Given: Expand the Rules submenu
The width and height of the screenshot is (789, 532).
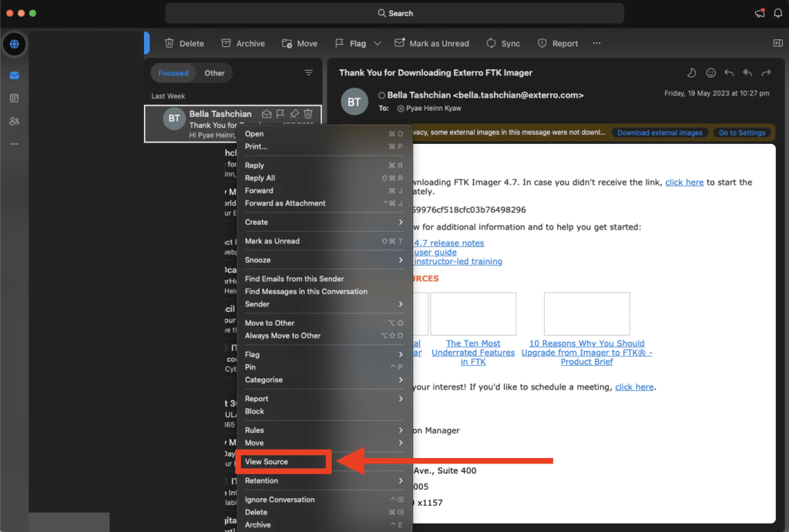Looking at the screenshot, I should point(324,430).
